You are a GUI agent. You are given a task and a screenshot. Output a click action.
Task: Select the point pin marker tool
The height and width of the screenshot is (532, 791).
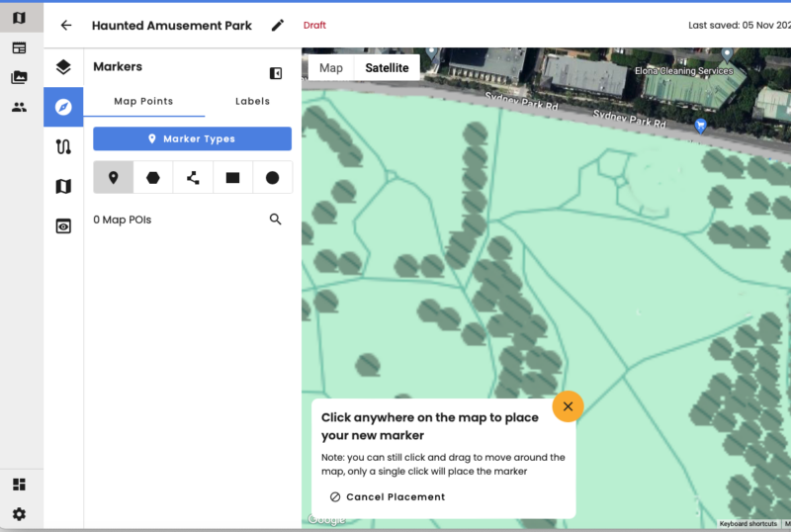[x=113, y=178]
